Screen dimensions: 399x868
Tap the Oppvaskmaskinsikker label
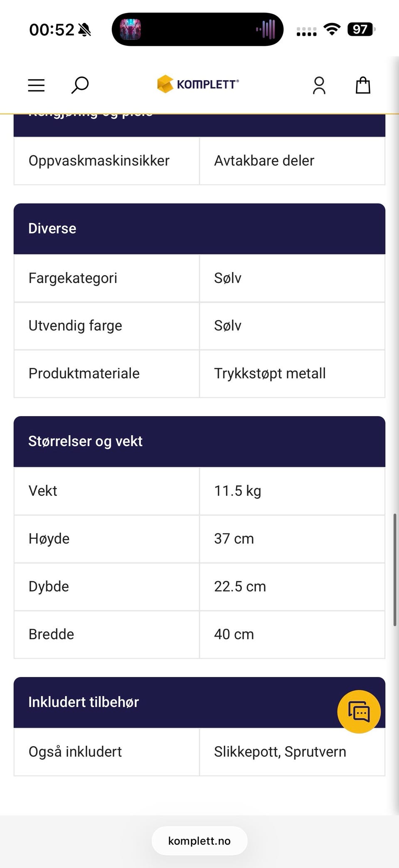coord(99,161)
